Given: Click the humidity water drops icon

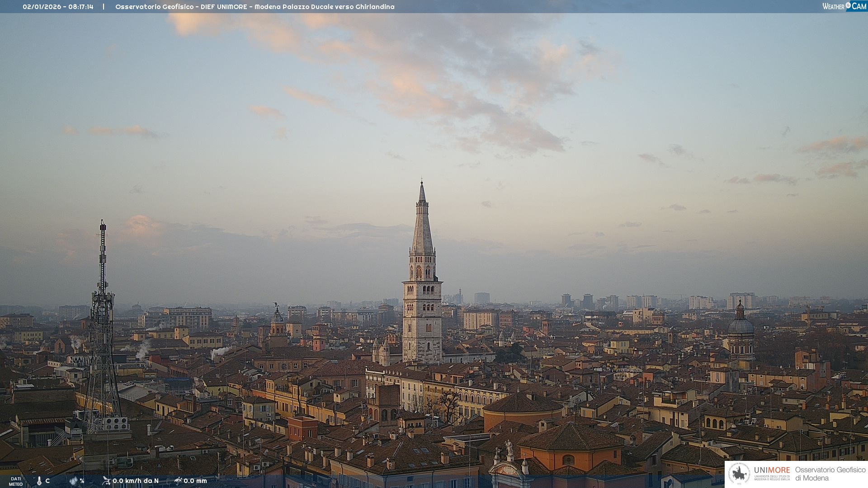Looking at the screenshot, I should 73,481.
